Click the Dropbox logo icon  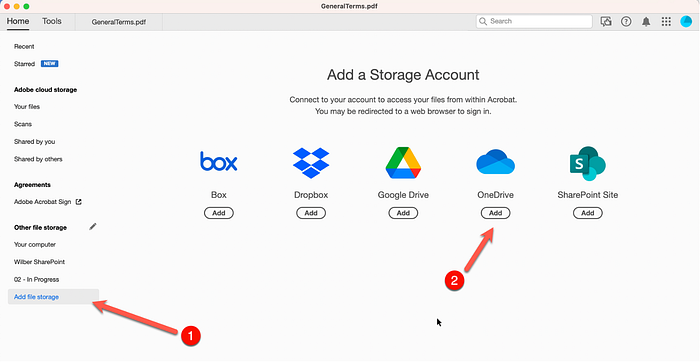point(311,163)
